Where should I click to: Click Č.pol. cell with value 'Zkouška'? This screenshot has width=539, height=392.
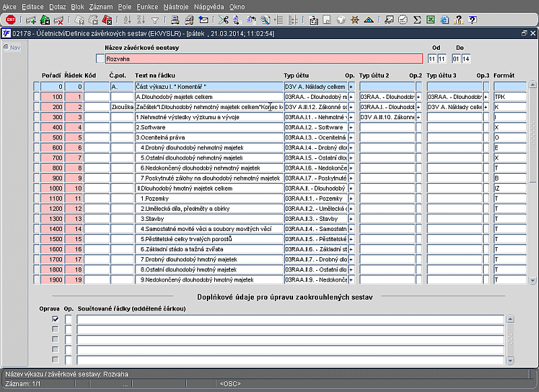point(122,107)
